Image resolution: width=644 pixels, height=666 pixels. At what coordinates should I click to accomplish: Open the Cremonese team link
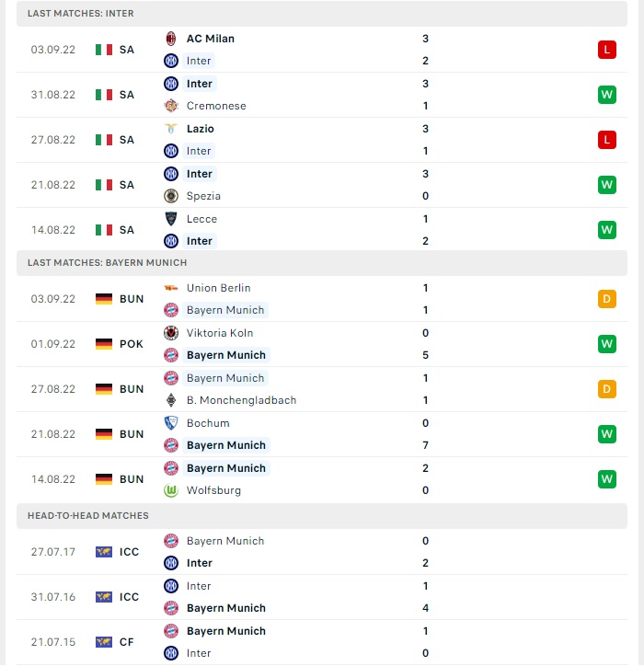coord(216,106)
